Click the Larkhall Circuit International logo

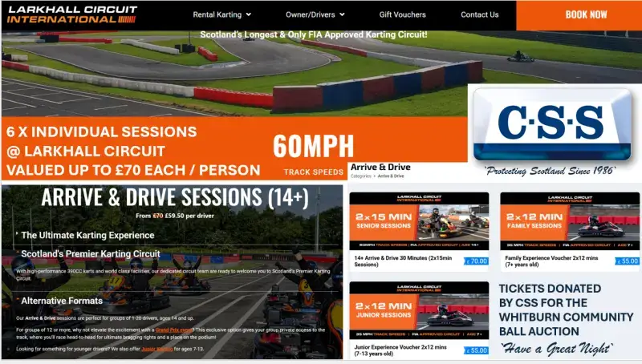(72, 14)
